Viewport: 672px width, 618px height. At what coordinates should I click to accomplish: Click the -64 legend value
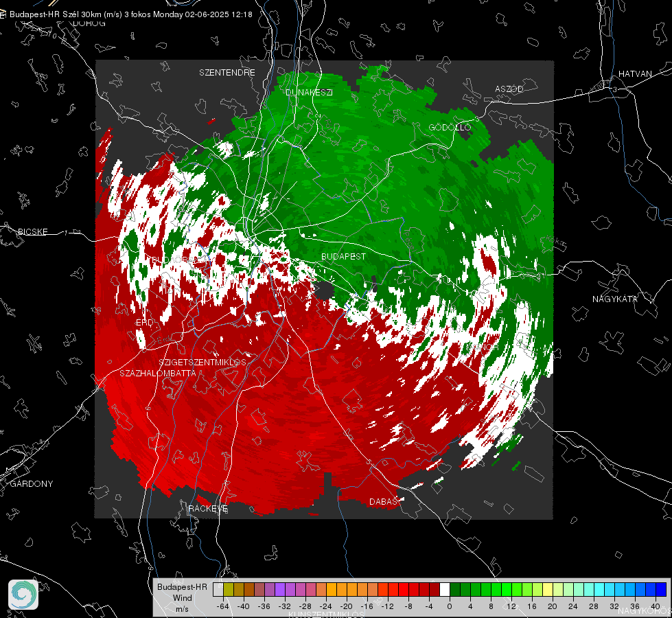tap(223, 606)
